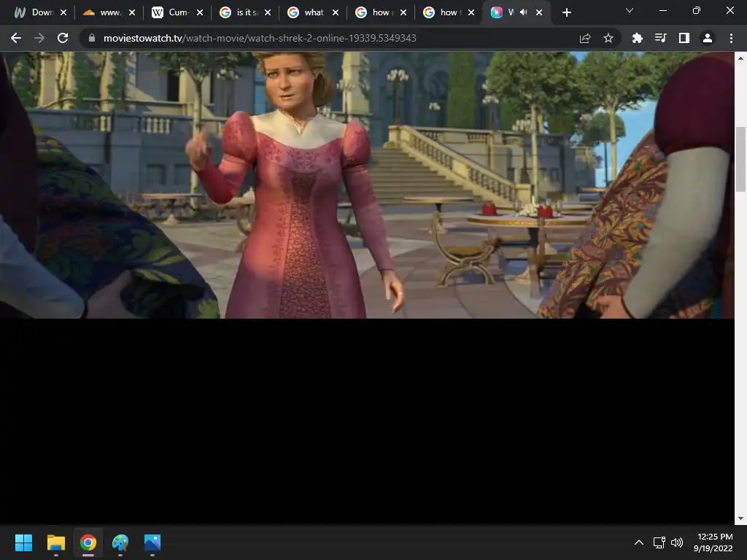
Task: Open the new tab plus button
Action: [x=566, y=13]
